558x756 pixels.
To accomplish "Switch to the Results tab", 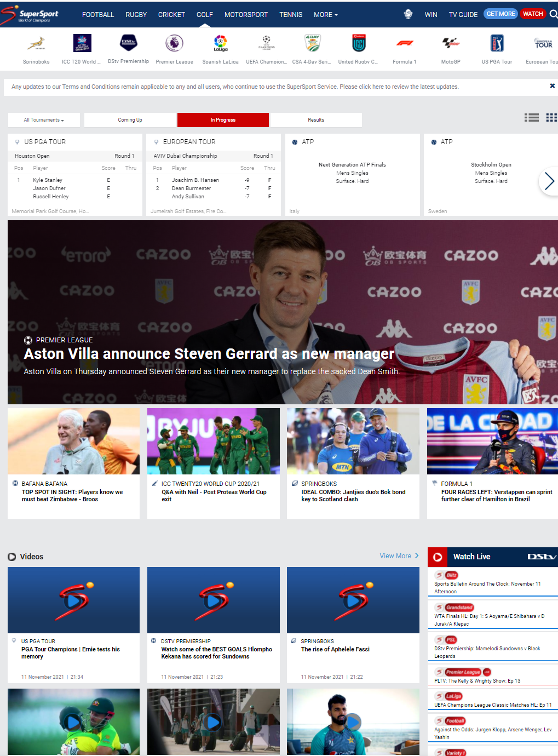I will tap(316, 120).
